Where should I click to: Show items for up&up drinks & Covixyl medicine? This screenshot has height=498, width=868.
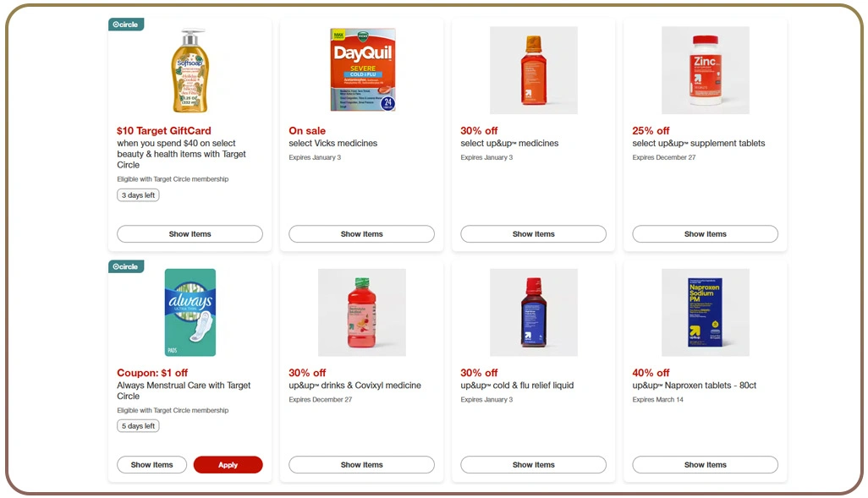tap(361, 464)
